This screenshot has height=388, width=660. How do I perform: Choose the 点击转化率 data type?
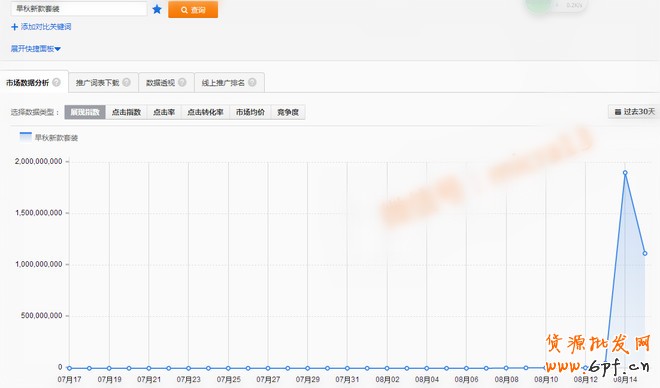click(205, 112)
